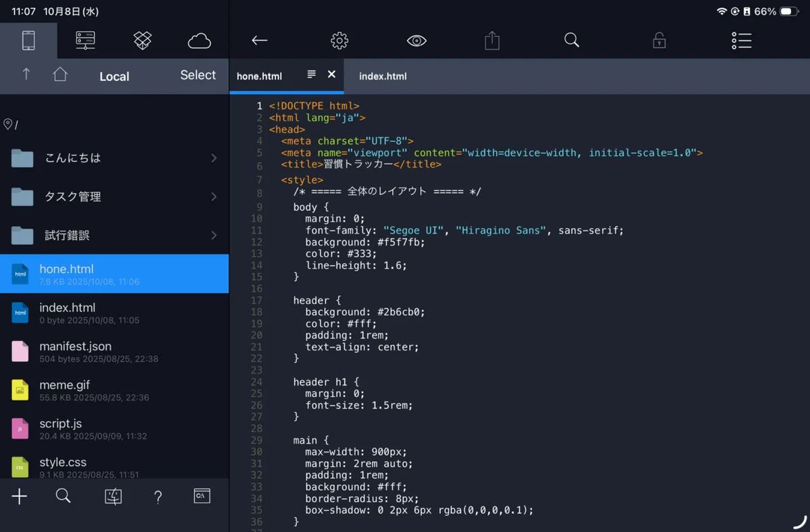The width and height of the screenshot is (810, 532).
Task: Click the hone.html file type icon
Action: point(20,274)
